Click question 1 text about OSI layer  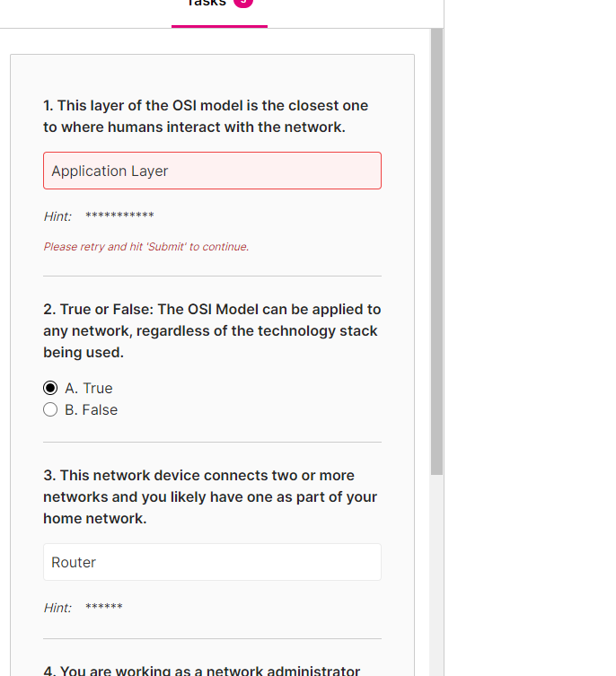point(206,116)
